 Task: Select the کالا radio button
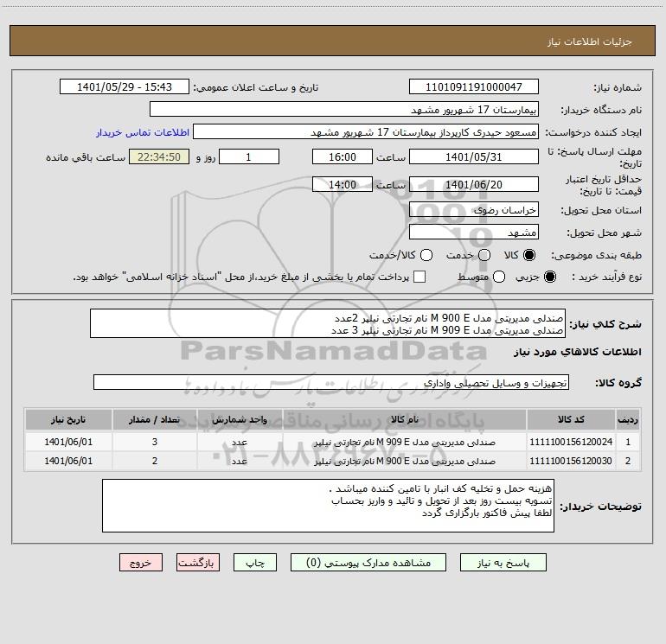529,255
